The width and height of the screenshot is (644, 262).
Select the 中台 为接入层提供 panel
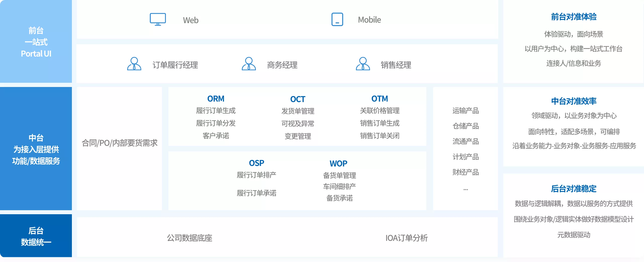click(x=36, y=149)
